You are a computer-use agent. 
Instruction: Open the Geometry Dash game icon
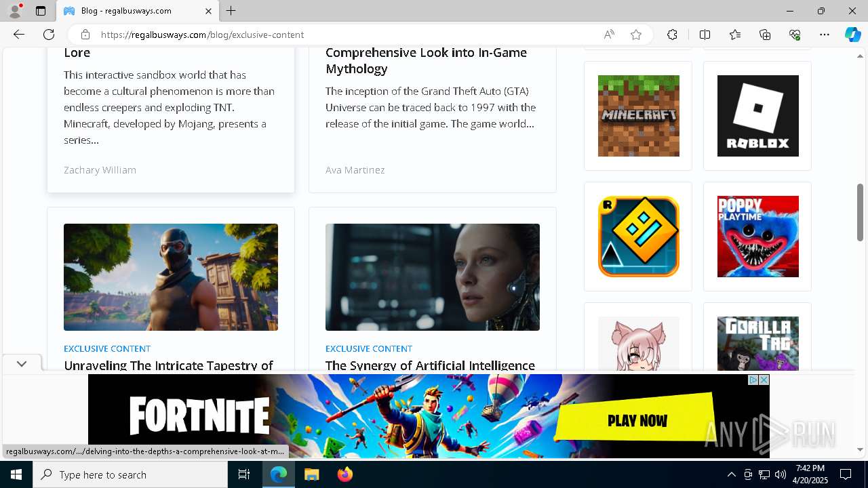coord(638,237)
